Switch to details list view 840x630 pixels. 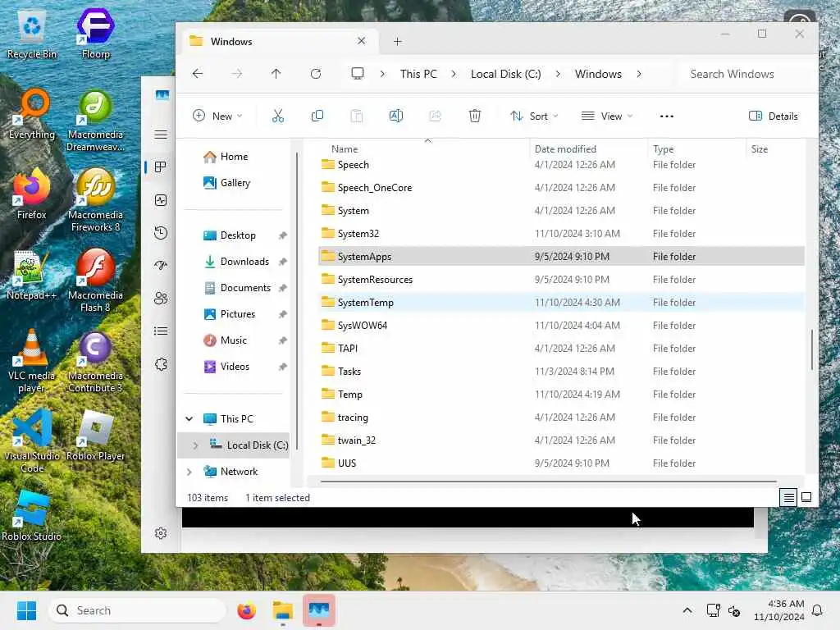click(x=788, y=498)
